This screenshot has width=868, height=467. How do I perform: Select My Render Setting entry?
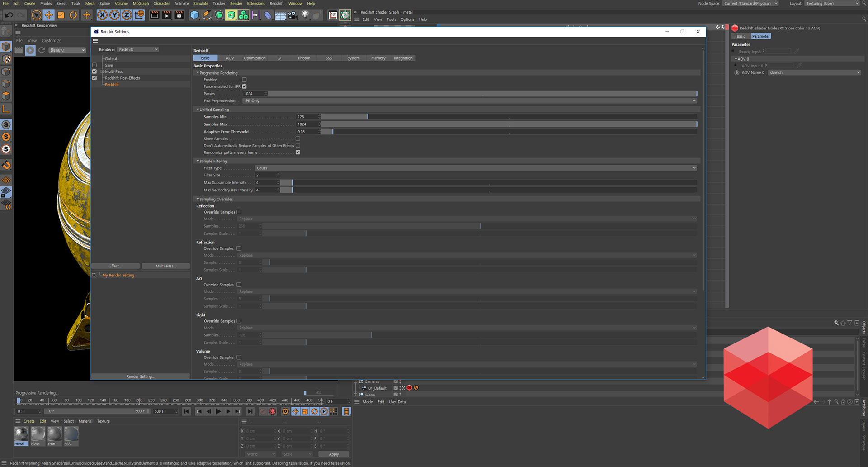[118, 275]
